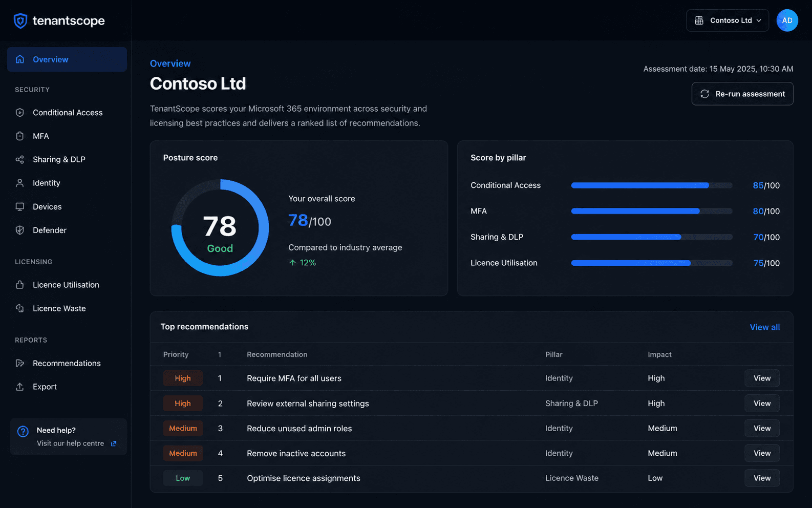Screen dimensions: 812x508
Task: Open the Contoso Ltd tenant dropdown
Action: point(728,20)
